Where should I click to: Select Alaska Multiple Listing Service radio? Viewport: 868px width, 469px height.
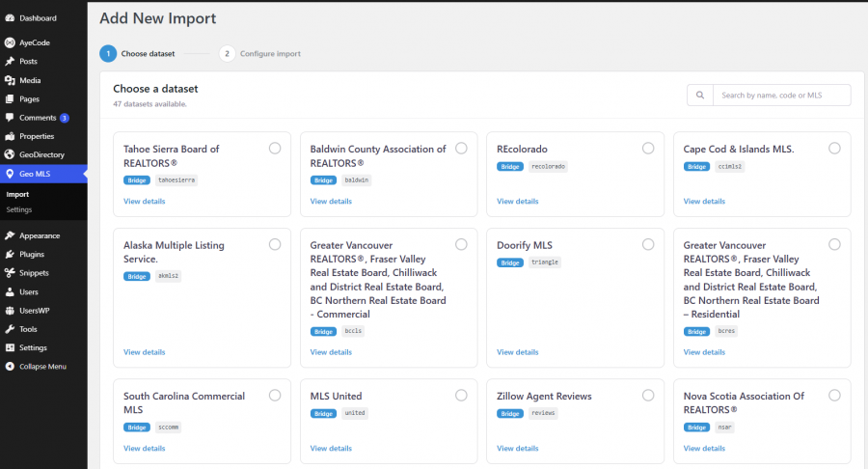click(275, 245)
